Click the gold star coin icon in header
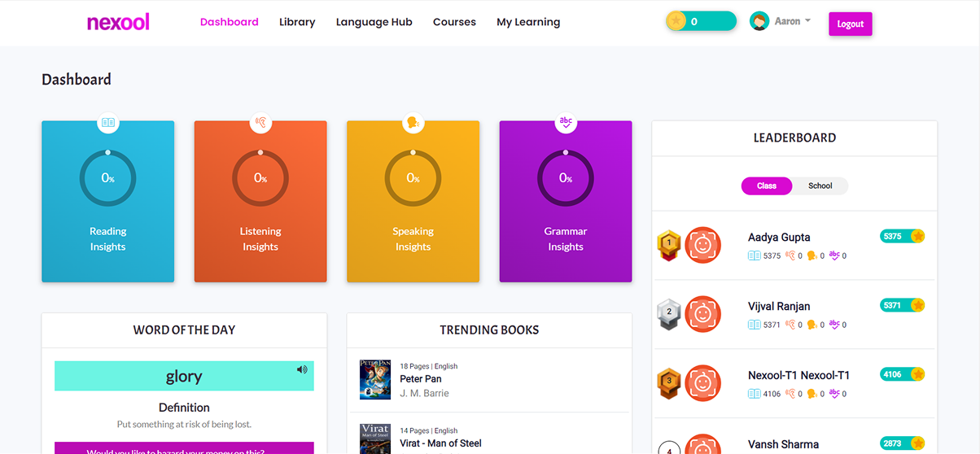 (676, 21)
